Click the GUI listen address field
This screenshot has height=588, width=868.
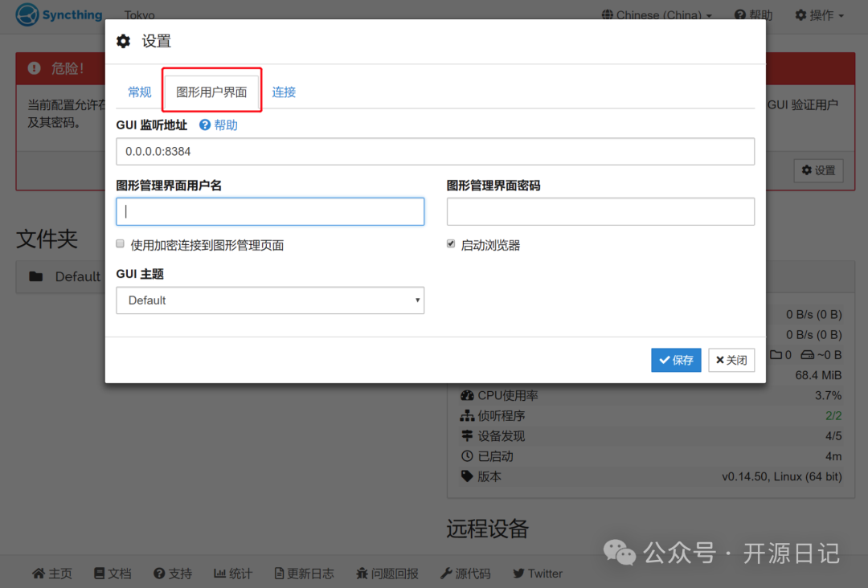pyautogui.click(x=435, y=151)
